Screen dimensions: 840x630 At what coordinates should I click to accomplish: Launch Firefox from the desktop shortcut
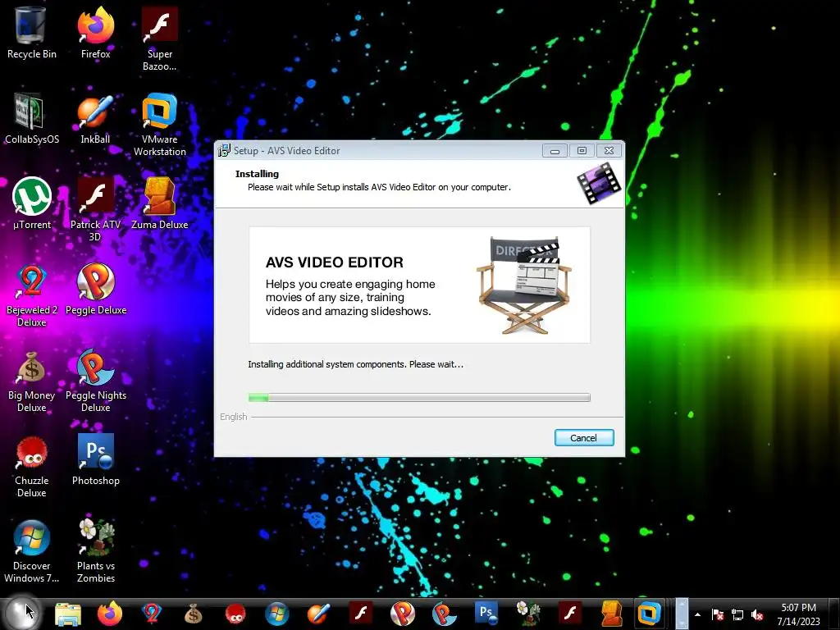click(x=95, y=33)
